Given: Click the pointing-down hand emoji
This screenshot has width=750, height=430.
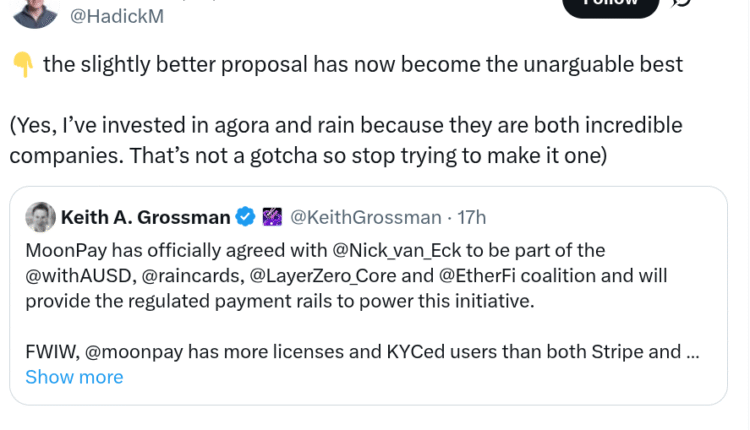Looking at the screenshot, I should (21, 66).
